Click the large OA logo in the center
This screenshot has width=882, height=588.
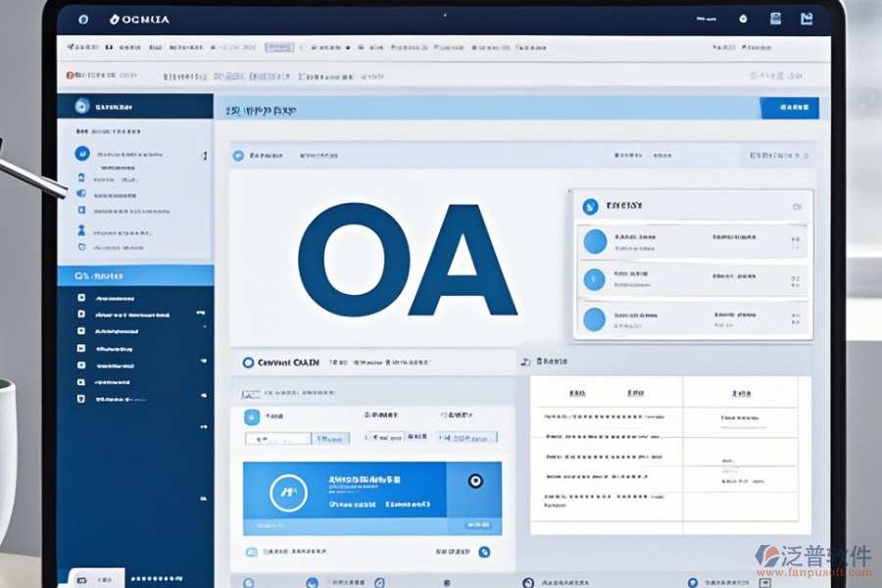406,261
